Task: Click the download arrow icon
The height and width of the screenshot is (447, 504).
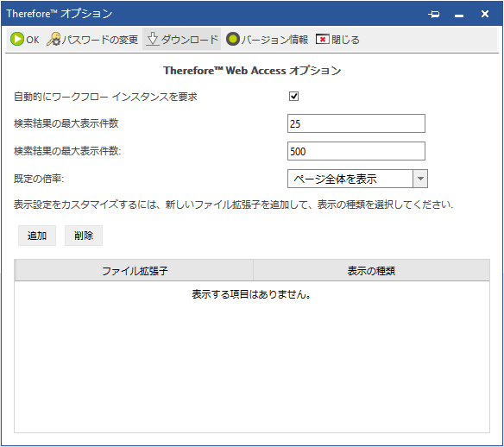Action: pyautogui.click(x=153, y=39)
